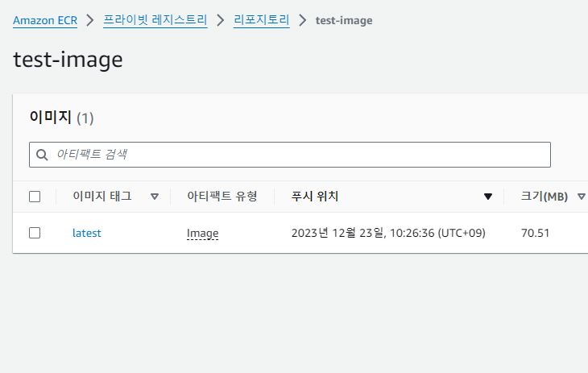Viewport: 588px width, 373px height.
Task: Click the Image artifact type label
Action: pos(202,234)
